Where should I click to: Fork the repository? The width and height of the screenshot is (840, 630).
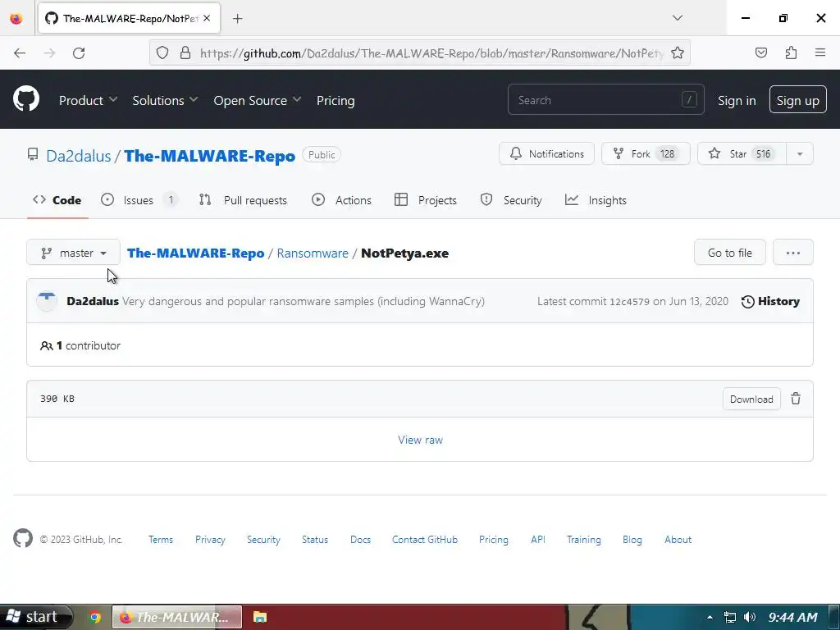pyautogui.click(x=645, y=154)
